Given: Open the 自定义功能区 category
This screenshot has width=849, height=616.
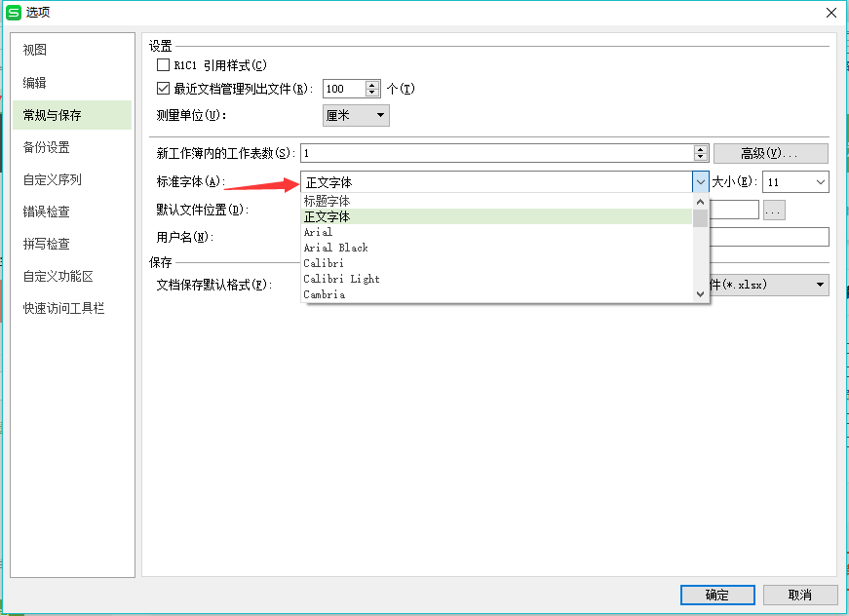Looking at the screenshot, I should point(72,276).
